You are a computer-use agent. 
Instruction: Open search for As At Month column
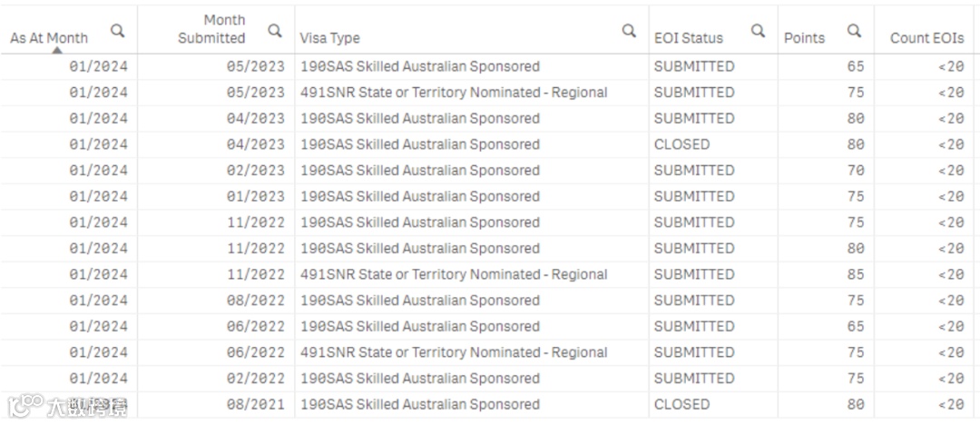coord(118,31)
